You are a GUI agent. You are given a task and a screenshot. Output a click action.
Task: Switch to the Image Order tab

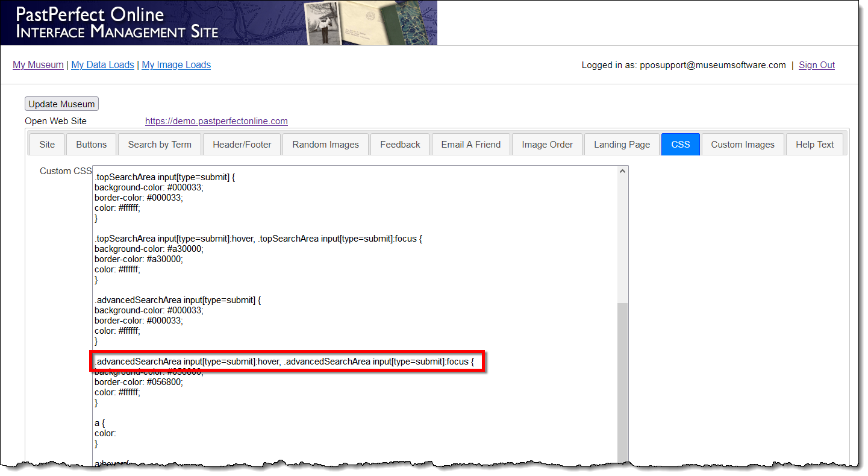(548, 145)
